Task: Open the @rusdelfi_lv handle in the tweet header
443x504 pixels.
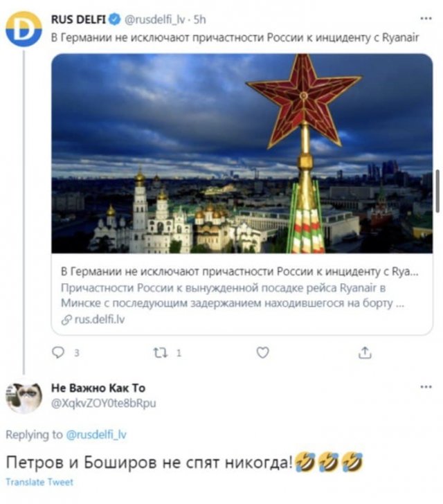Action: pos(151,20)
